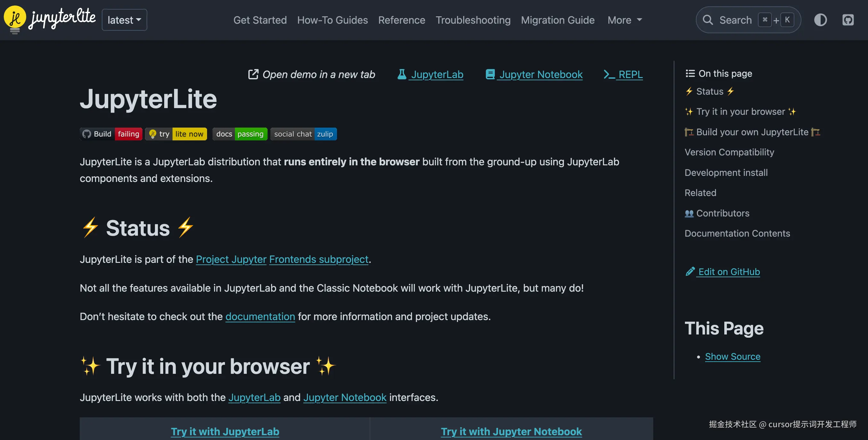Click the magnifier search icon
Screen dimensions: 868x440
708,20
